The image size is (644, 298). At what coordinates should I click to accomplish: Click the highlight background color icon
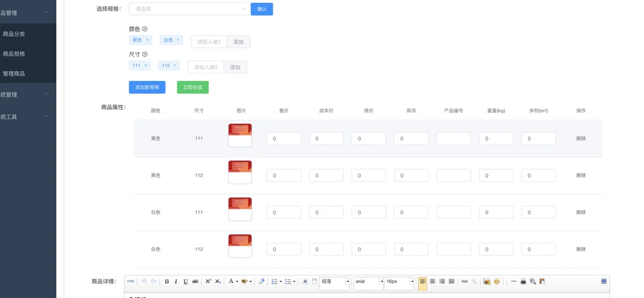244,281
